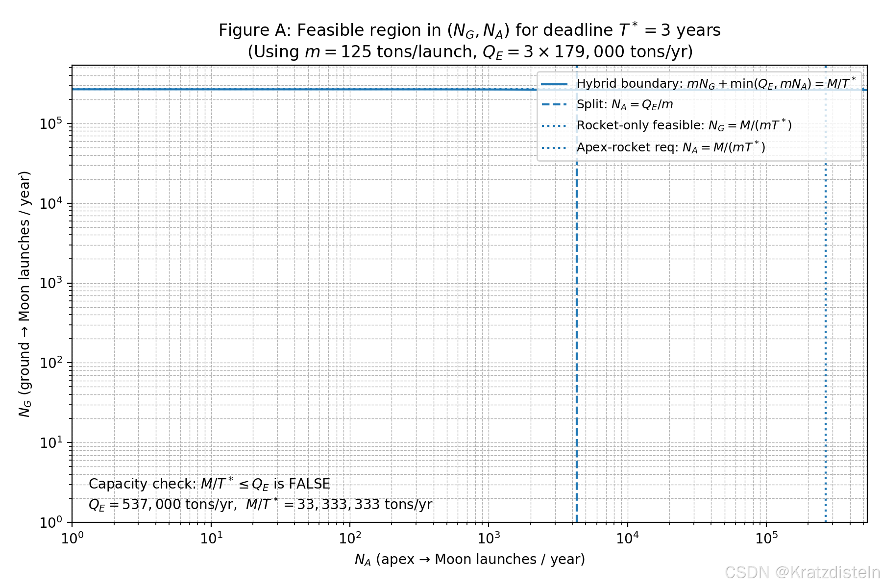Click the solid line sample beside Hybrid boundary

[554, 84]
